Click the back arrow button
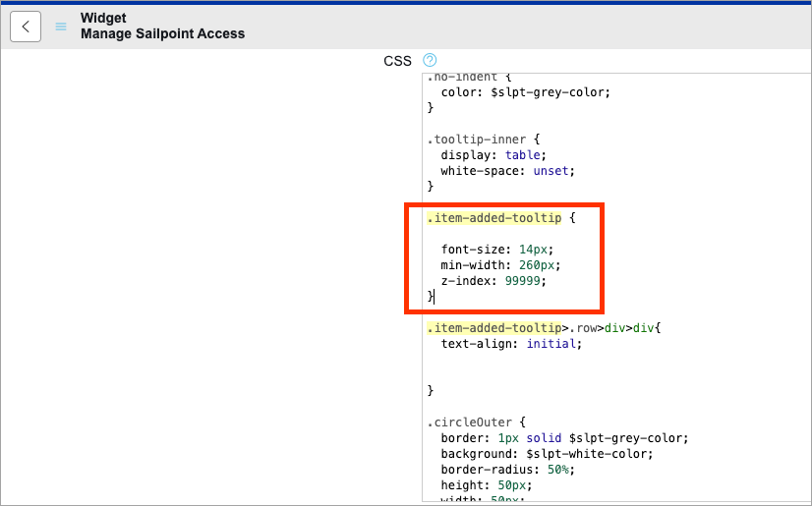812x506 pixels. (26, 27)
